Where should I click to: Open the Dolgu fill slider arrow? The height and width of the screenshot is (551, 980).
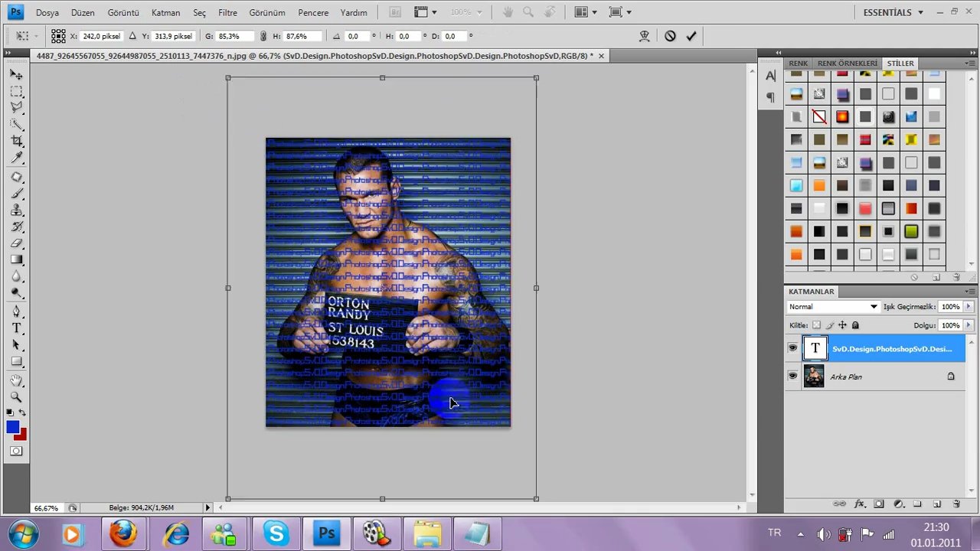tap(969, 325)
